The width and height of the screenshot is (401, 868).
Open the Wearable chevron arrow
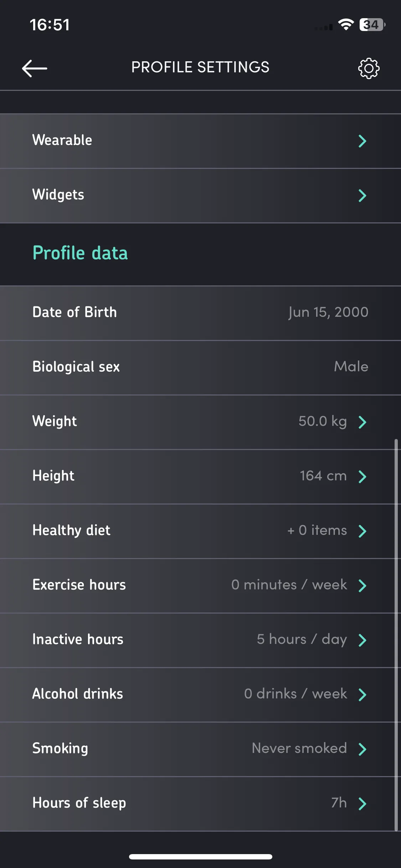(362, 141)
